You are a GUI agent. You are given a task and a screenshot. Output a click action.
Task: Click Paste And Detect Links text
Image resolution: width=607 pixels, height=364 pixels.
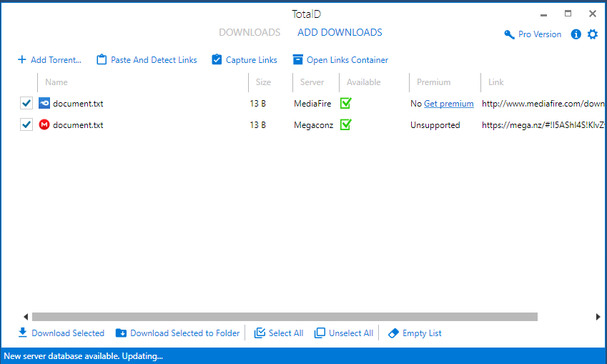pyautogui.click(x=154, y=60)
